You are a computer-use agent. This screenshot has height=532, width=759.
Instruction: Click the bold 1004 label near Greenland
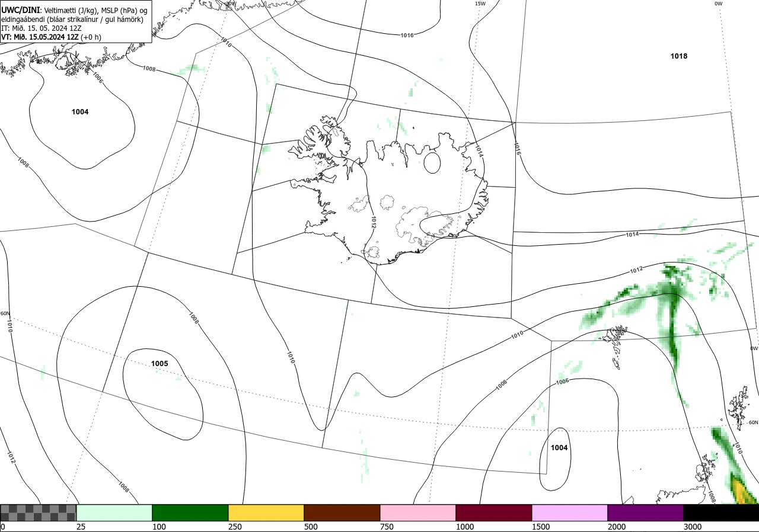80,112
